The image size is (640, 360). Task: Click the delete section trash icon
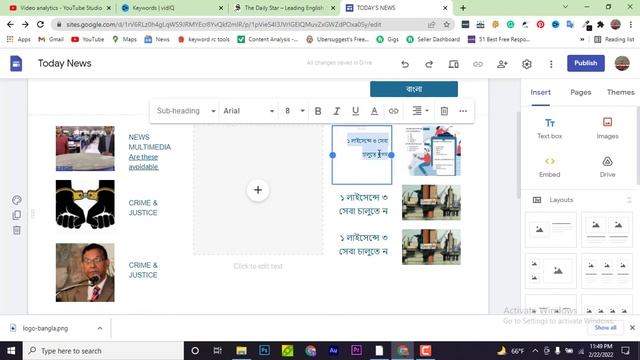click(x=17, y=230)
